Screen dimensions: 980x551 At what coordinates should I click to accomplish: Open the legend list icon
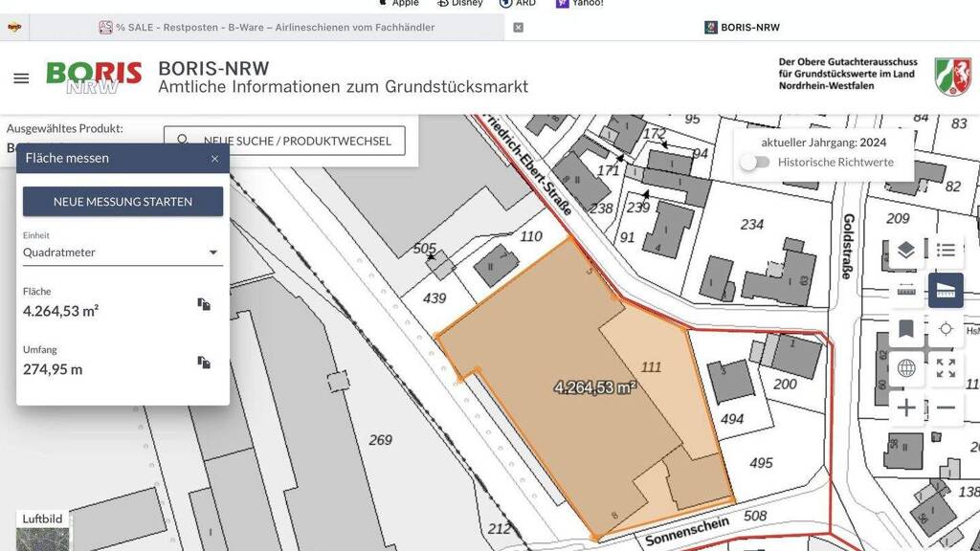click(946, 251)
